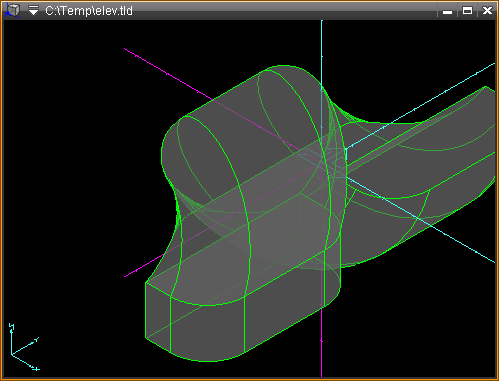Select the cyan vertical axis above the model
The width and height of the screenshot is (499, 381).
point(322,52)
